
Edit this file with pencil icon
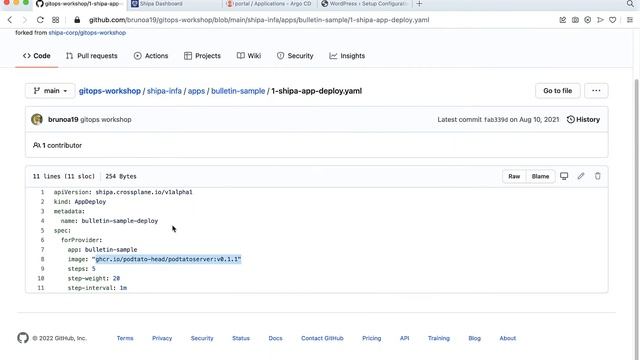tap(581, 176)
